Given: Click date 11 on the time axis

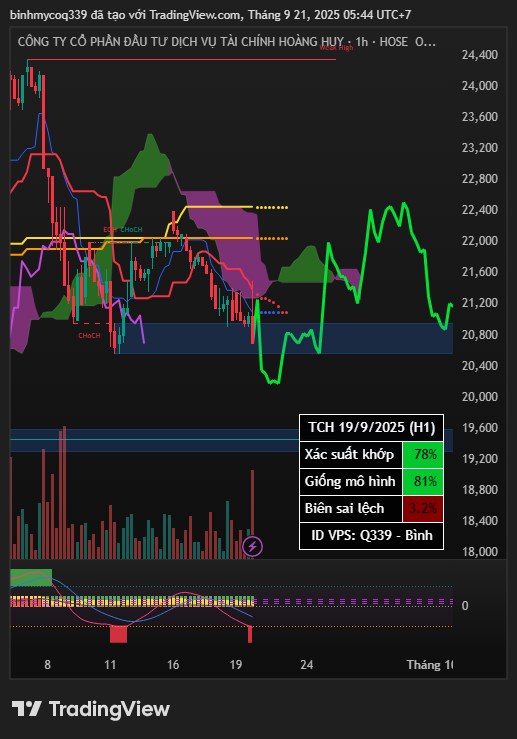Looking at the screenshot, I should point(110,665).
